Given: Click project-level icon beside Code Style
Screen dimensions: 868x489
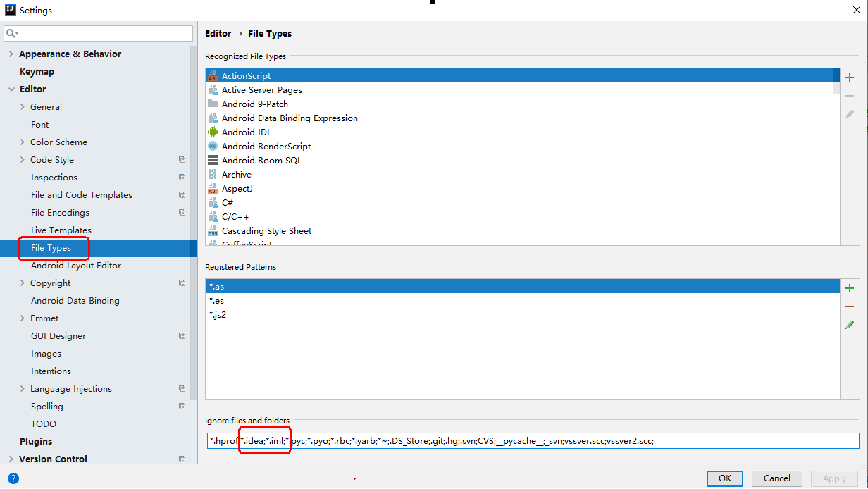Looking at the screenshot, I should click(182, 160).
